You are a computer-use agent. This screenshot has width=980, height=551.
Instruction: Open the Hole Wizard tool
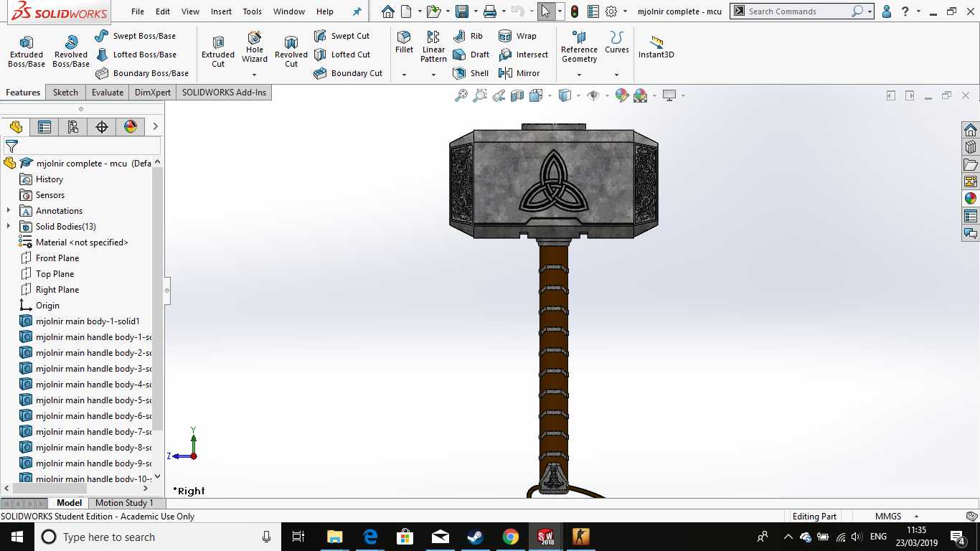(254, 47)
